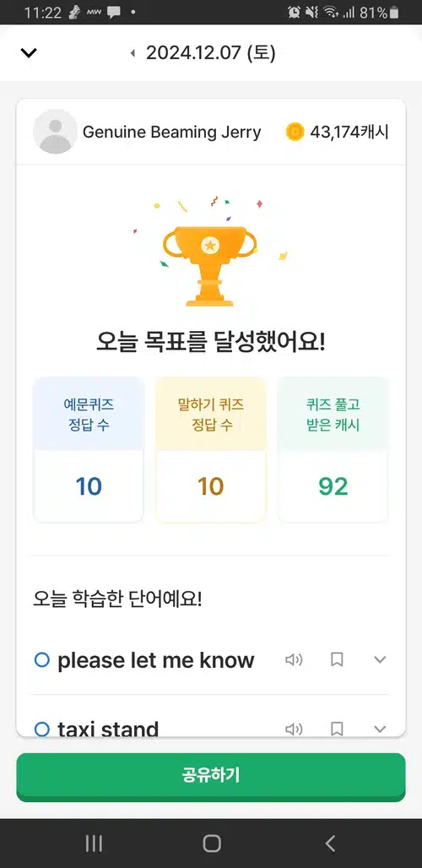Screen dimensions: 422x868
Task: Play audio for taxi stand
Action: (x=294, y=729)
